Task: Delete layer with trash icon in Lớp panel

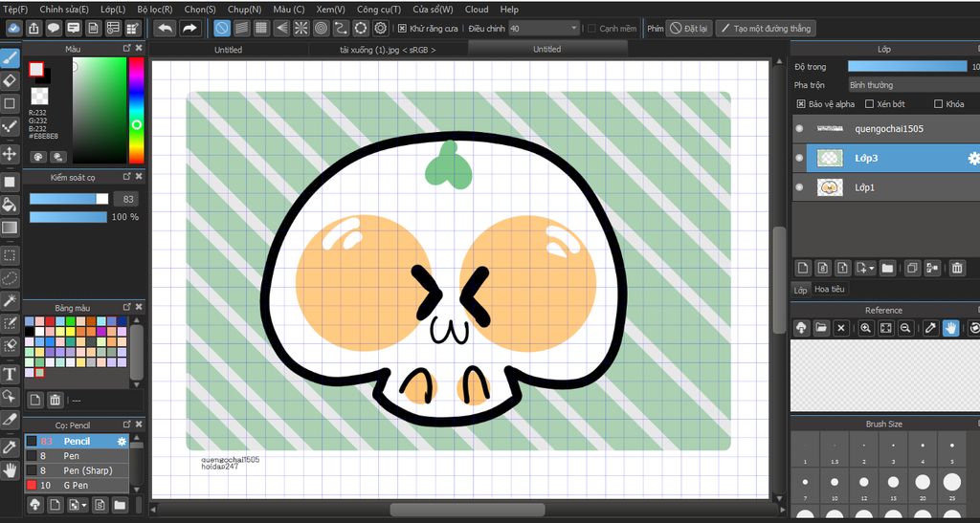Action: tap(957, 269)
